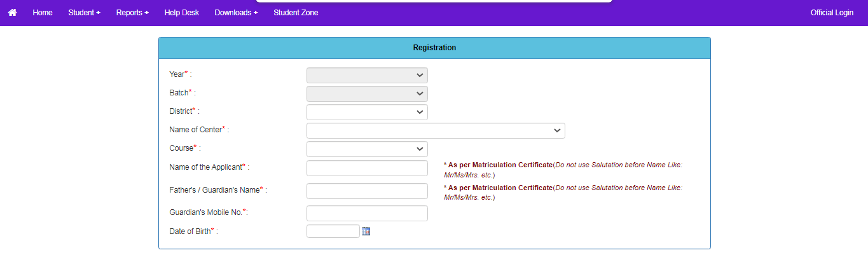This screenshot has width=868, height=255.
Task: Open the Name of Center dropdown
Action: point(436,130)
